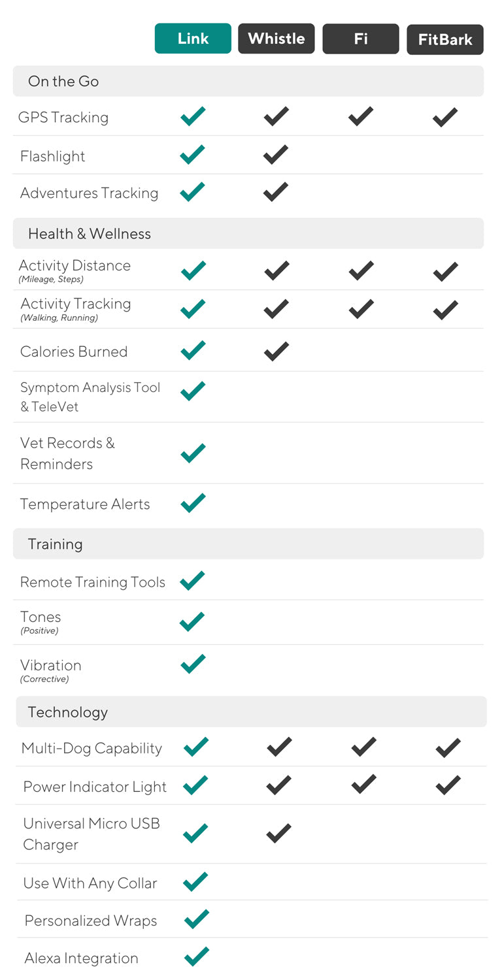
Task: Click the Symptom Analysis Tool & TeleVet label
Action: coord(90,397)
